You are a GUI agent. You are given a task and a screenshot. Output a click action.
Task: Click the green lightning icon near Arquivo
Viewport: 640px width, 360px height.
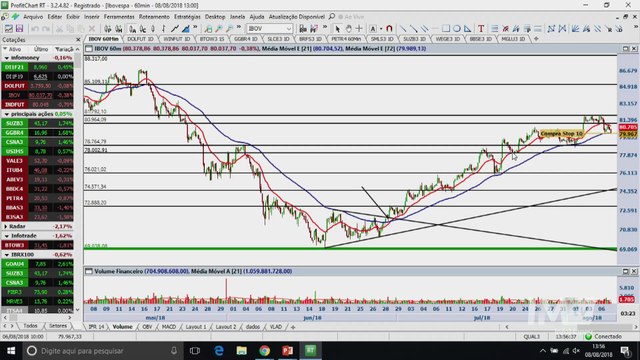15,17
